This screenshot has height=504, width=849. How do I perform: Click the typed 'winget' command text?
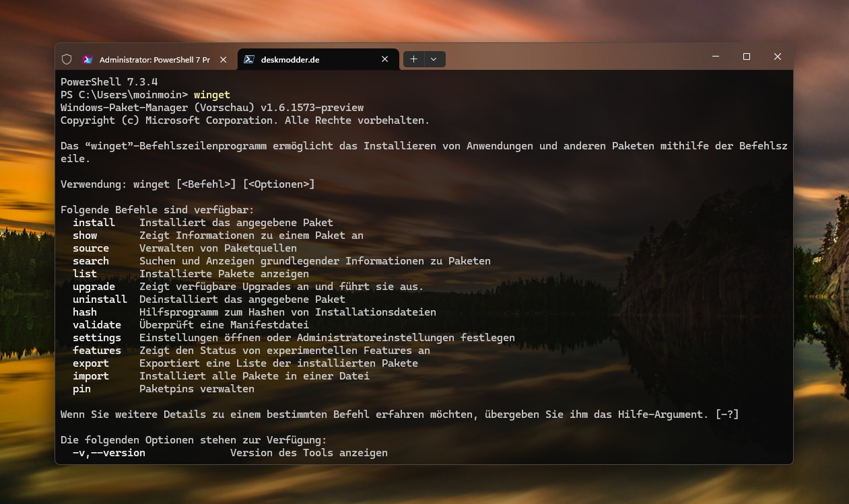[212, 95]
